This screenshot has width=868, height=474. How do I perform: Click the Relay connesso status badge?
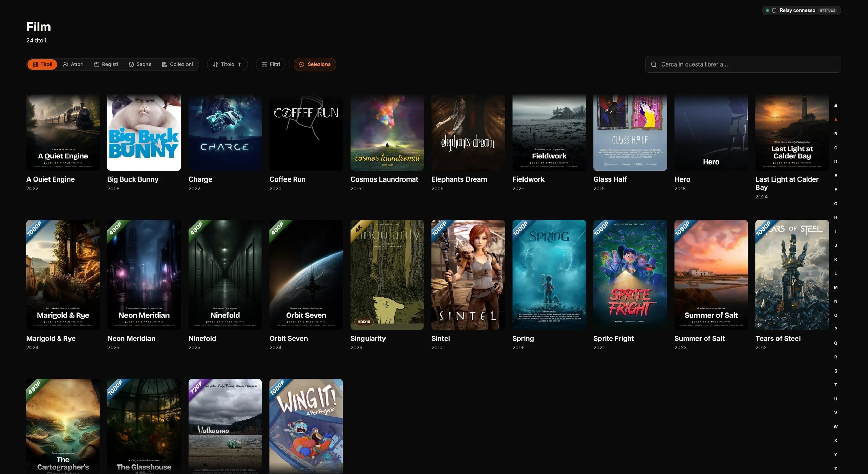point(801,11)
